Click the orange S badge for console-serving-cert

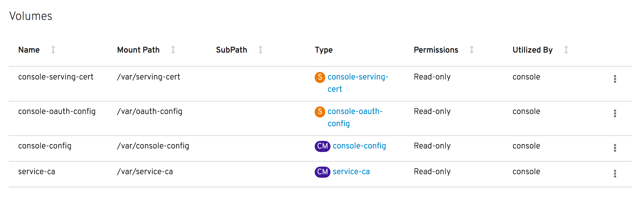[320, 77]
